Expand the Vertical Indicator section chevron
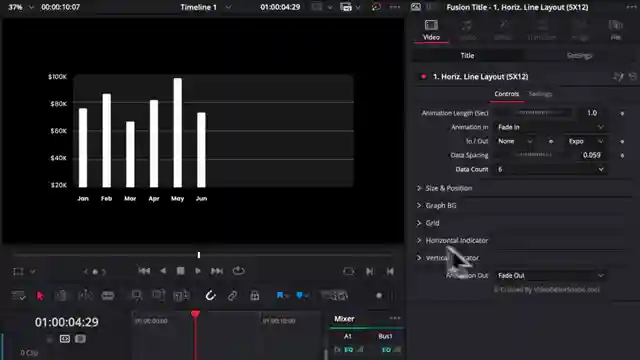This screenshot has width=640, height=360. pyautogui.click(x=419, y=258)
